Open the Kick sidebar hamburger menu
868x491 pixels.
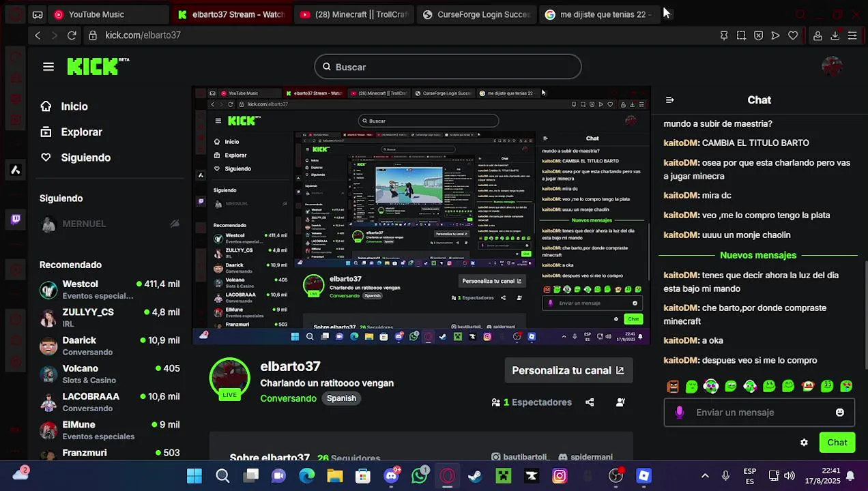48,67
